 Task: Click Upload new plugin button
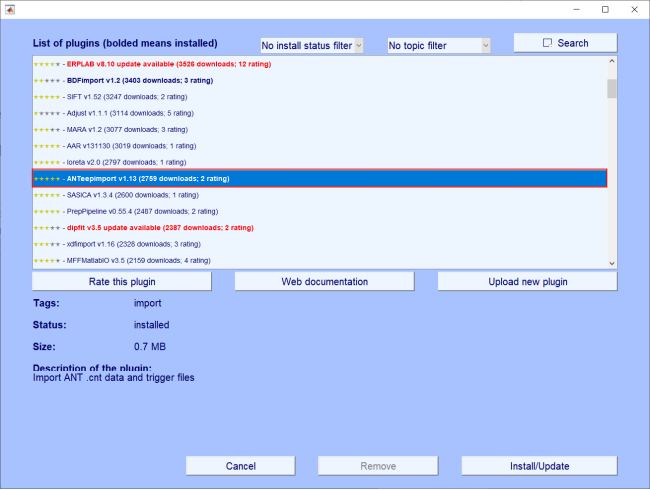528,281
